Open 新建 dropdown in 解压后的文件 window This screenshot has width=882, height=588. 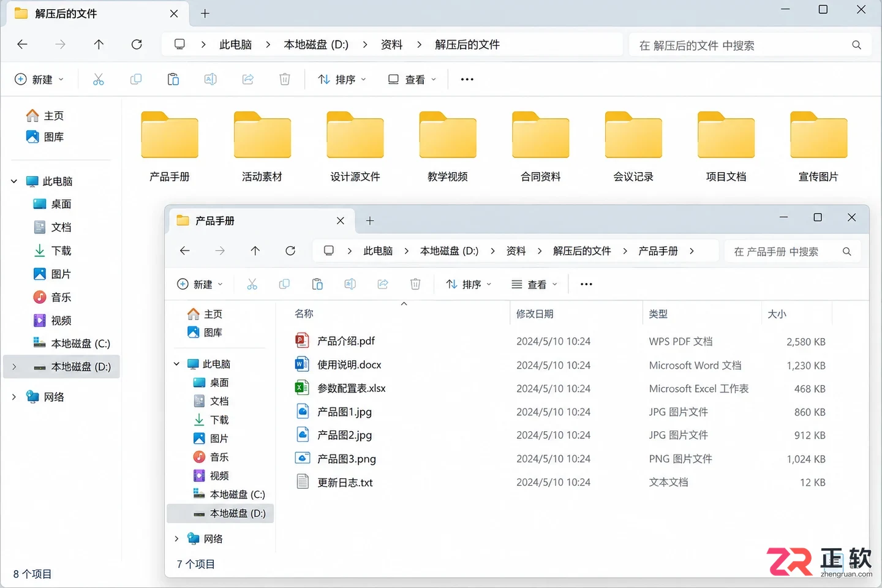pyautogui.click(x=39, y=79)
